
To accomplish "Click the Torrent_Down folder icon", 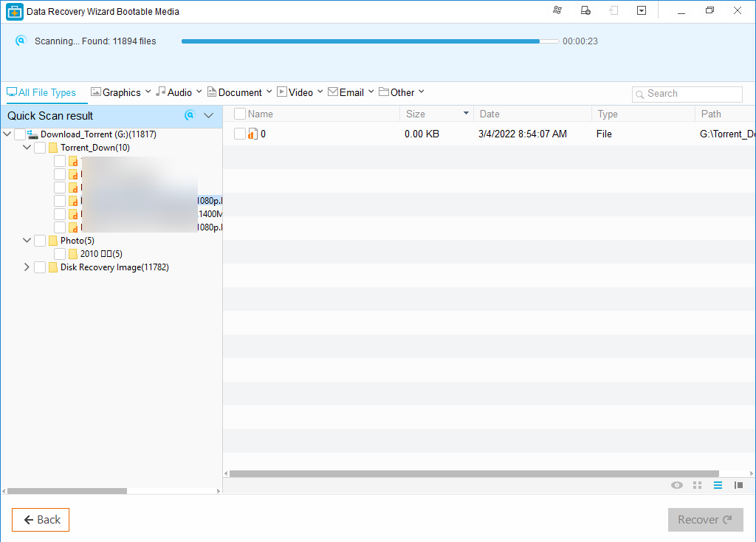I will tap(53, 148).
